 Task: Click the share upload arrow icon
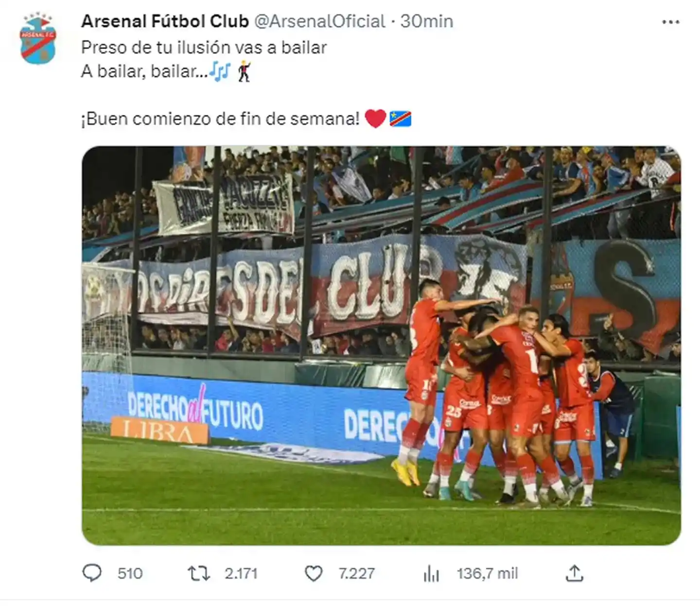point(574,573)
